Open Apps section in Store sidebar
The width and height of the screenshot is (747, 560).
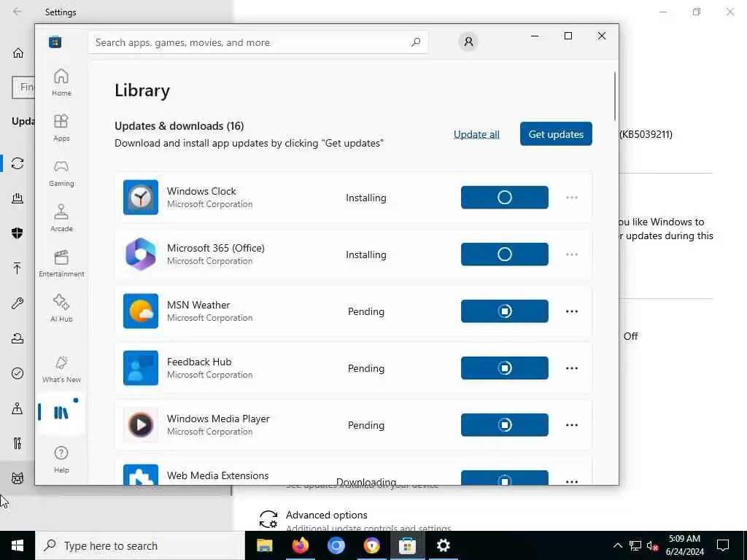(x=61, y=128)
